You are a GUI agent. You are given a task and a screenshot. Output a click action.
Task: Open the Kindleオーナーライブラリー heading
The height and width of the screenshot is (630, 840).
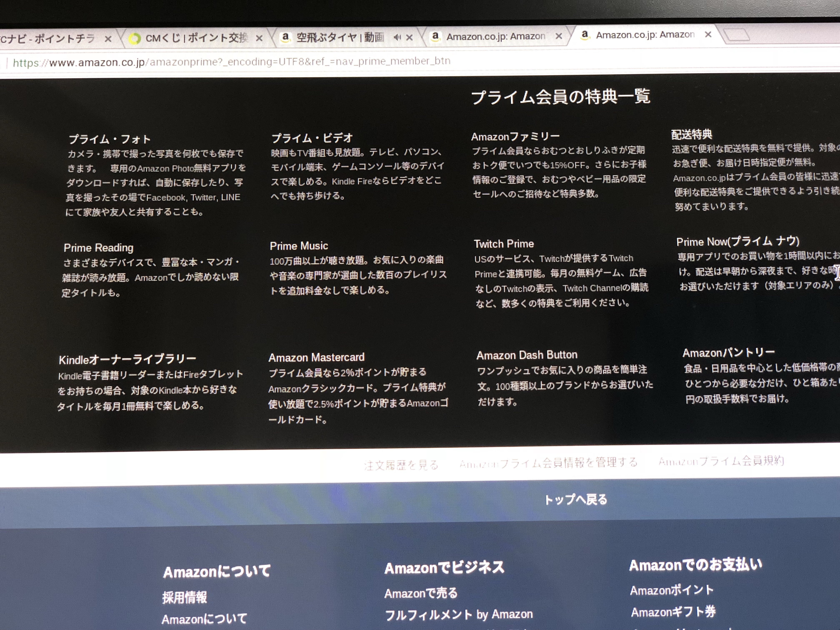click(x=127, y=359)
